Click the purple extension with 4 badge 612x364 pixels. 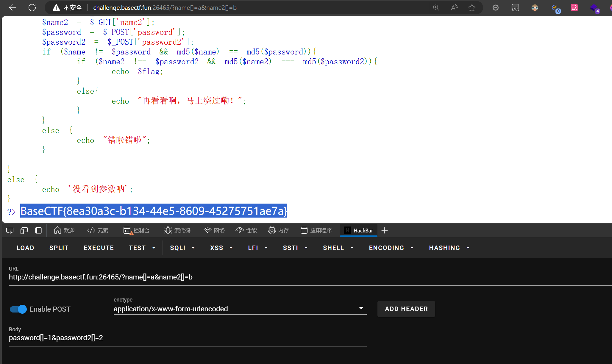[x=594, y=8]
